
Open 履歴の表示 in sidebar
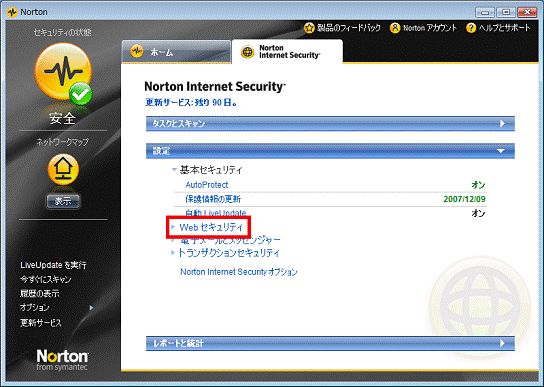[x=40, y=294]
